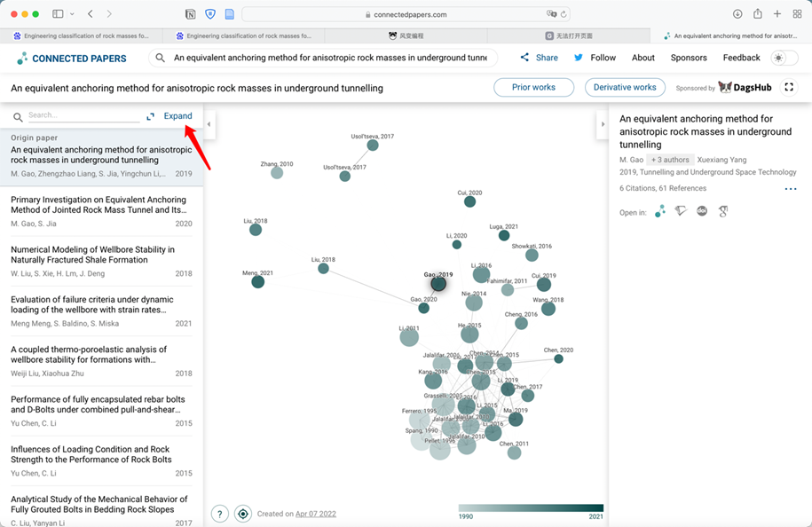This screenshot has width=812, height=527.
Task: Open paper in Semantic Scholar icon
Action: pyautogui.click(x=681, y=211)
